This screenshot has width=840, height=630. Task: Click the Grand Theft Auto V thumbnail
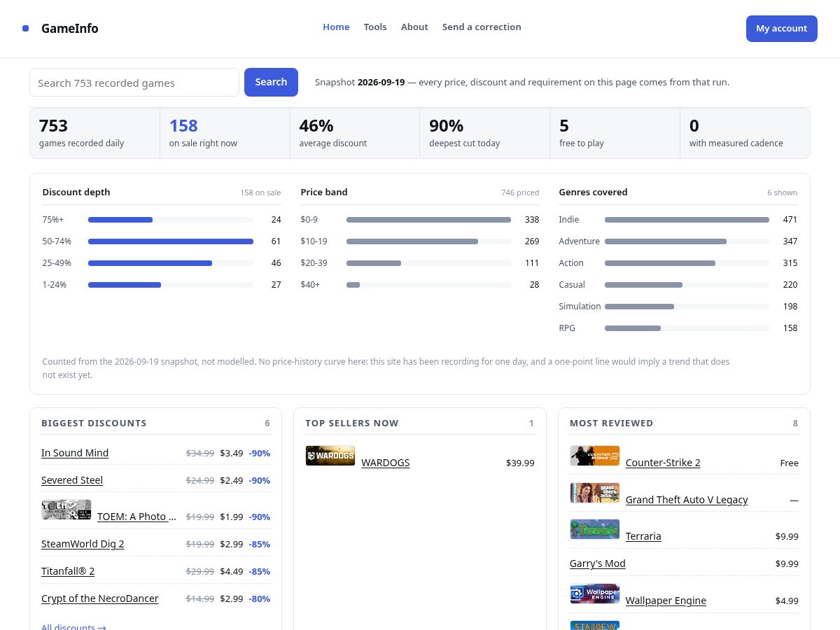point(595,493)
